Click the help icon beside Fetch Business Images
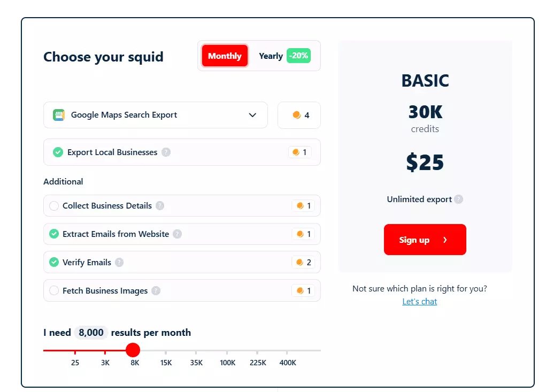Viewport: 546px width, 392px height. pyautogui.click(x=156, y=290)
